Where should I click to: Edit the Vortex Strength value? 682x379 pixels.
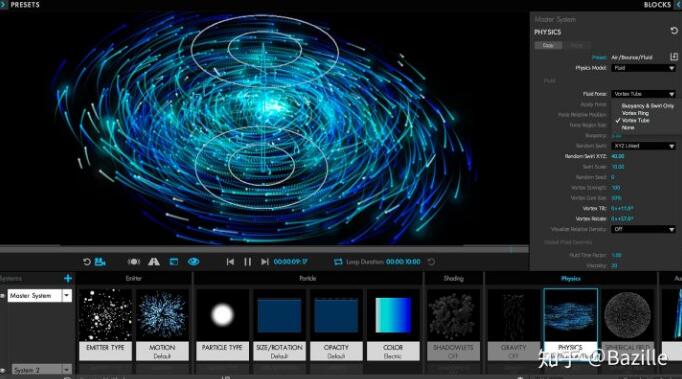(616, 188)
